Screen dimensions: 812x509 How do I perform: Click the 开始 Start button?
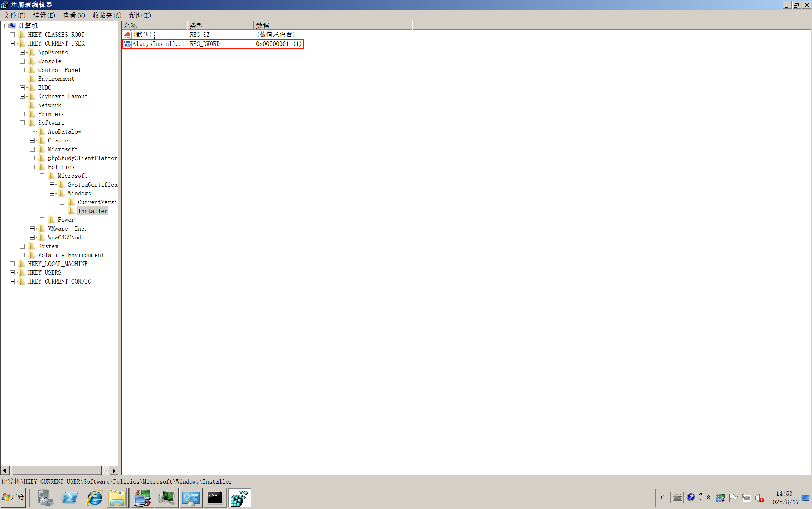coord(13,498)
